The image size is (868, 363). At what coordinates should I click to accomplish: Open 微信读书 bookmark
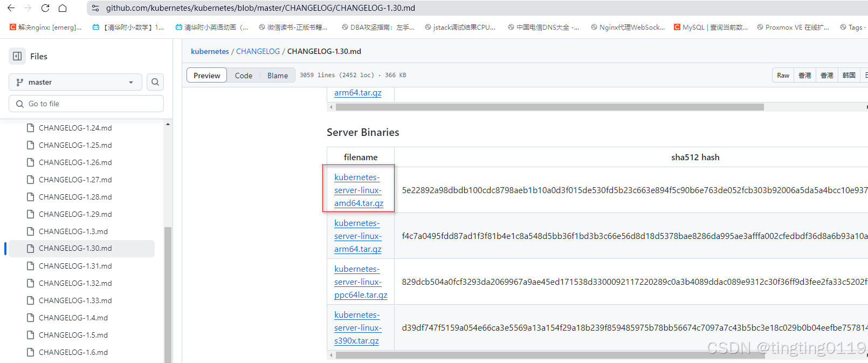pos(293,27)
